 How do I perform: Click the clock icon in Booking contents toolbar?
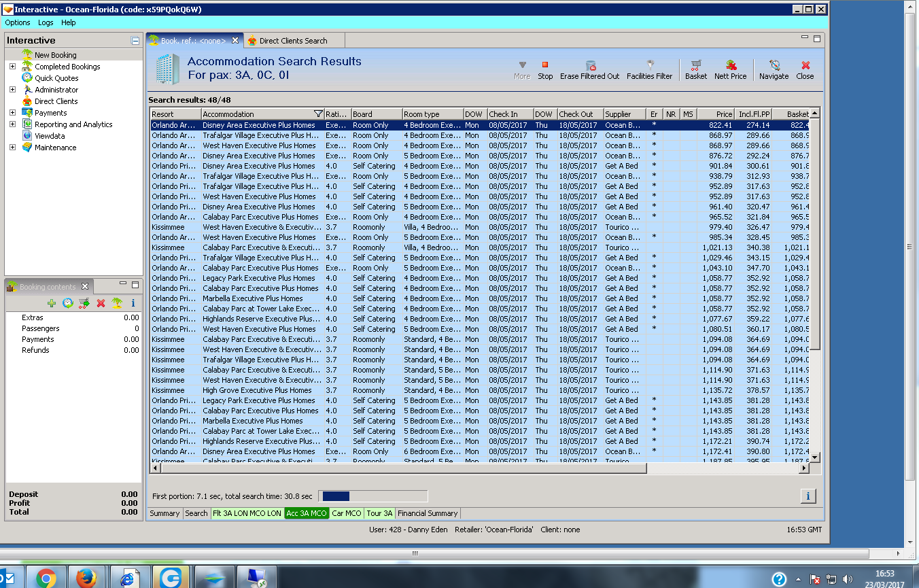[68, 303]
